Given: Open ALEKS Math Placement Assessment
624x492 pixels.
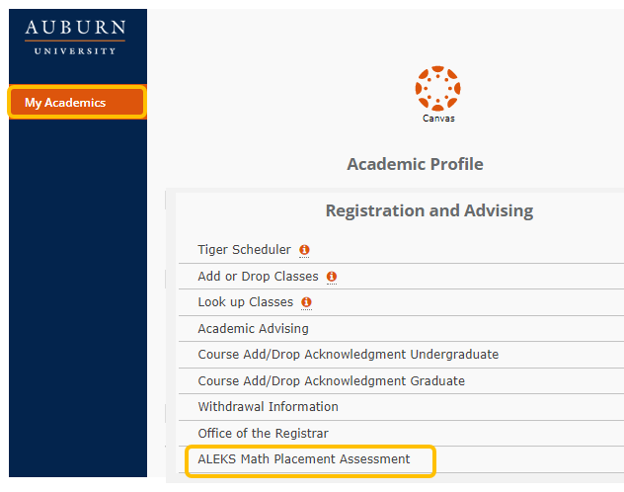Looking at the screenshot, I should pyautogui.click(x=304, y=459).
